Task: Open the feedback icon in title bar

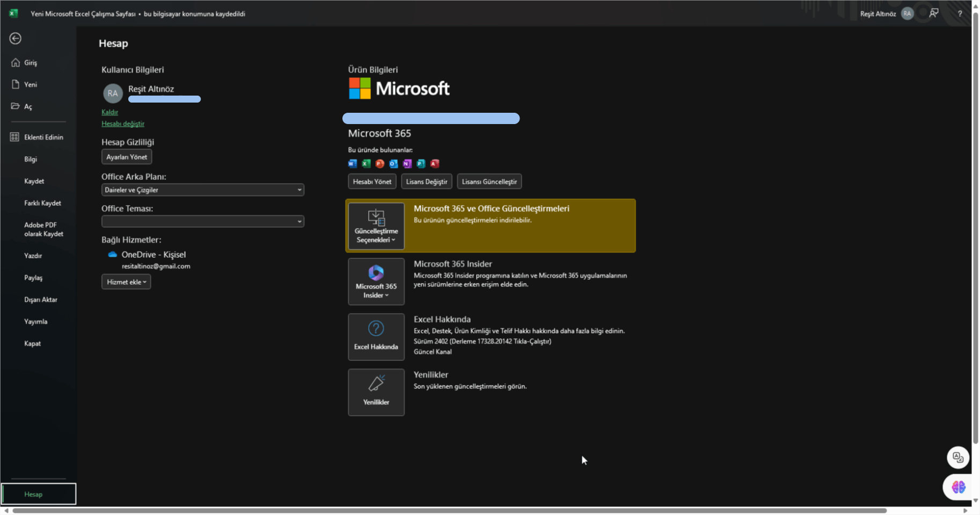Action: click(934, 13)
